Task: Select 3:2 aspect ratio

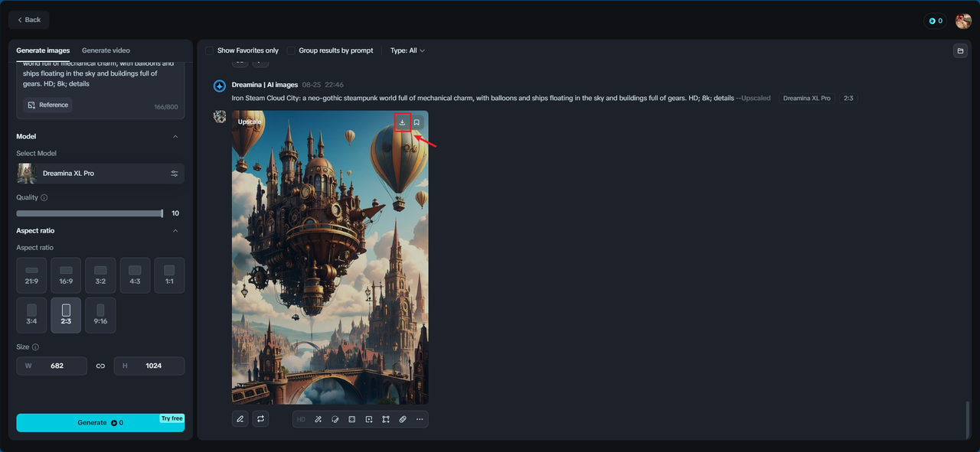Action: click(100, 275)
